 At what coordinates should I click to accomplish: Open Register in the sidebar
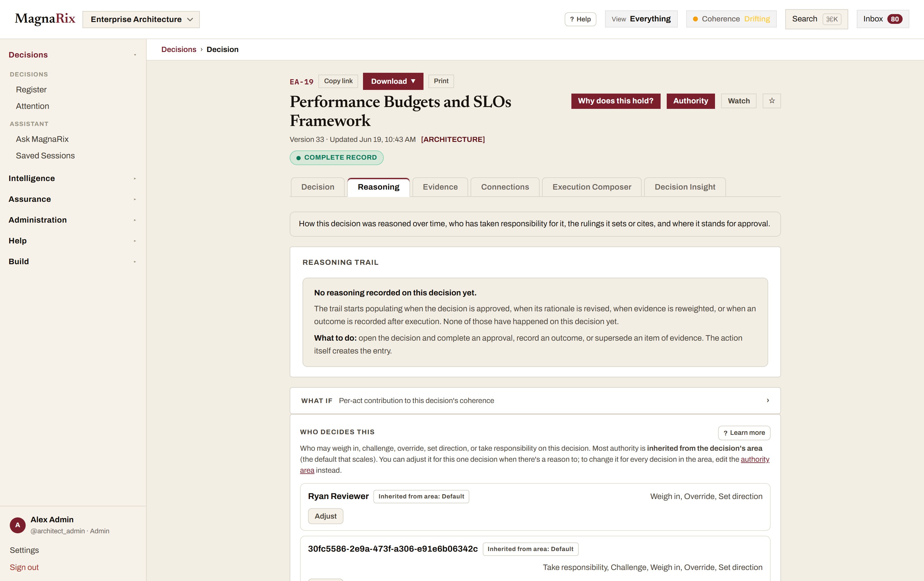31,90
